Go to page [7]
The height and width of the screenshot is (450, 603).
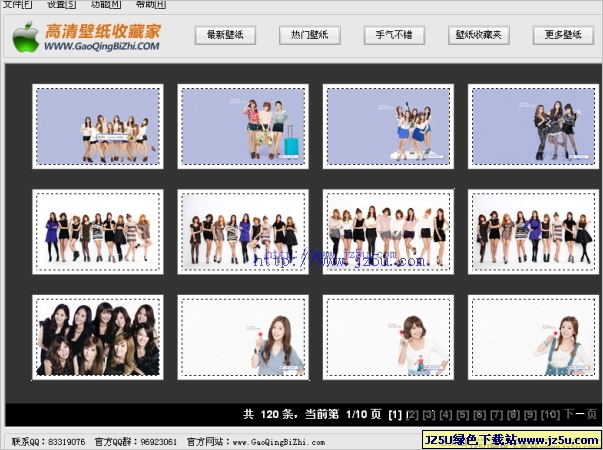[496, 415]
